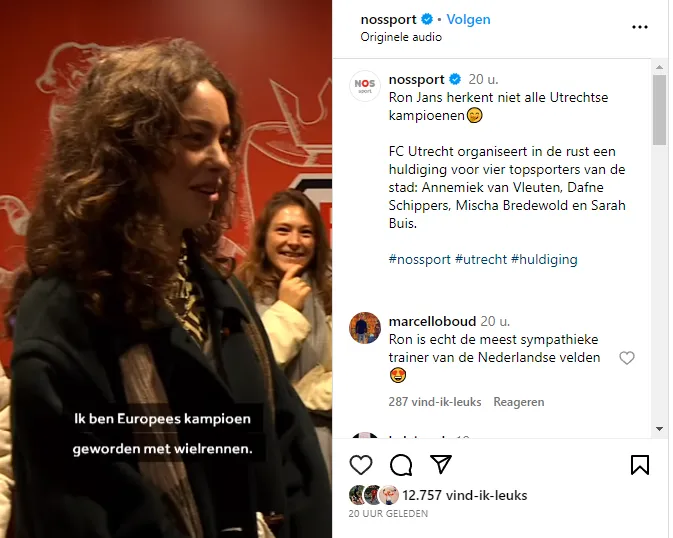
Task: Open marcelloboud's profile picture
Action: point(365,328)
